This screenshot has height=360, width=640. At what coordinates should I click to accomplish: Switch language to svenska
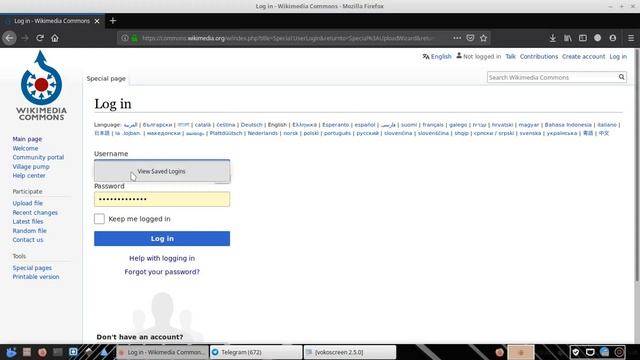pos(530,133)
